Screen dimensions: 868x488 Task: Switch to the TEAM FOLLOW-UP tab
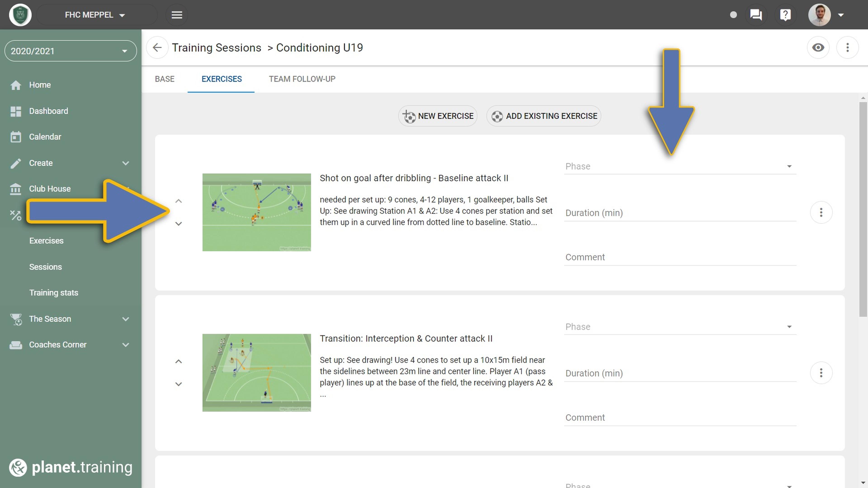coord(302,79)
